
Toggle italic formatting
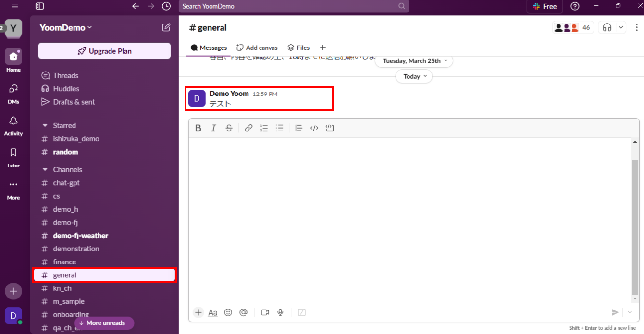[x=213, y=128]
